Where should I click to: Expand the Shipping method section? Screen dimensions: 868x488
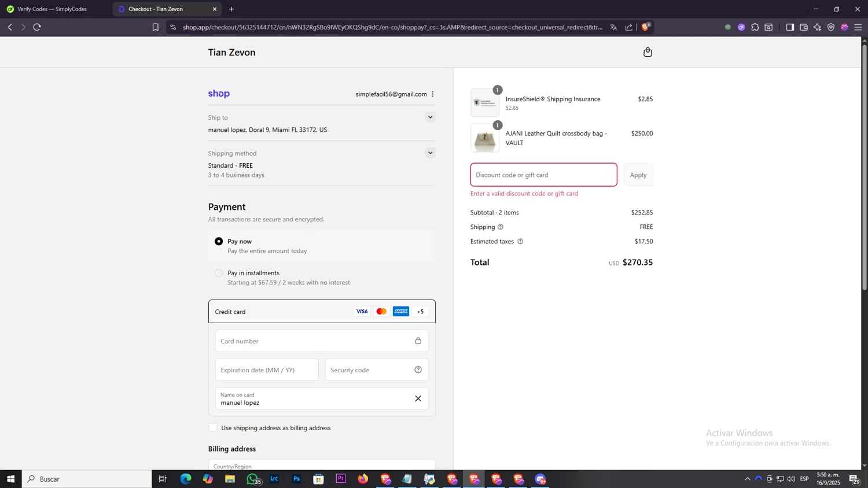point(430,153)
